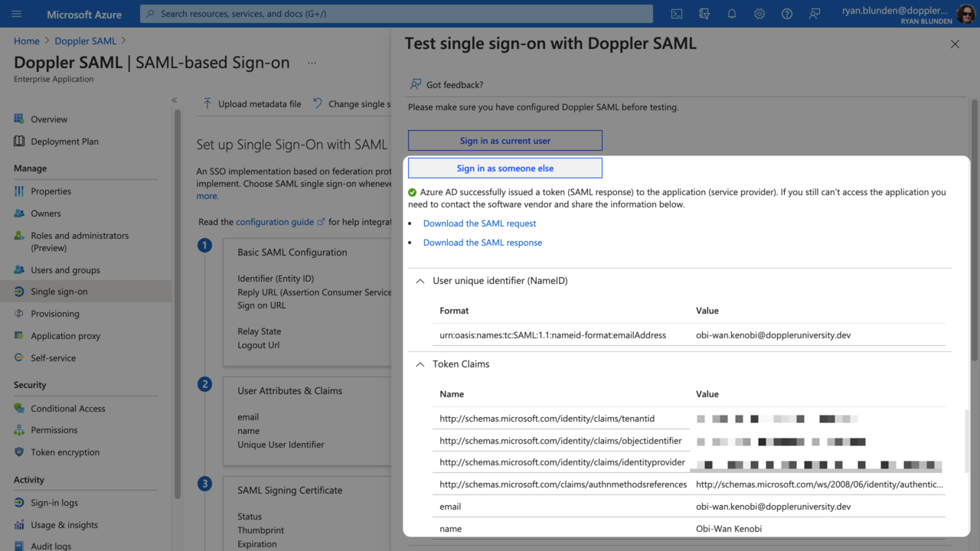Download the SAML request

point(479,223)
